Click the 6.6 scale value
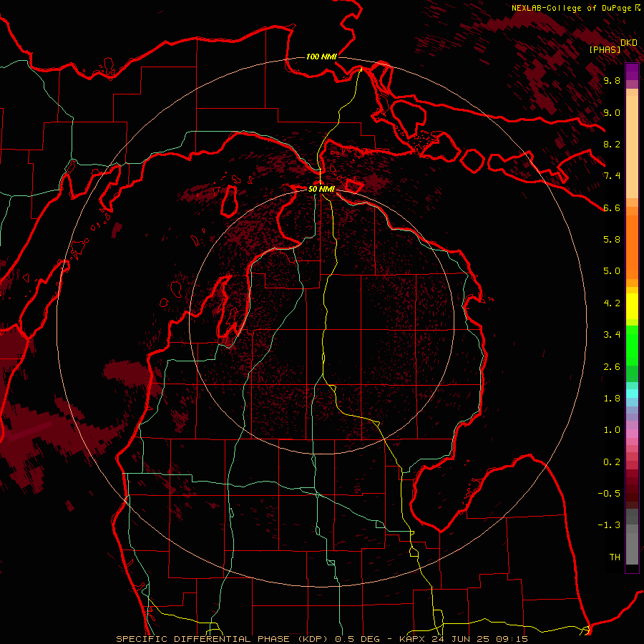644x644 pixels. (x=612, y=208)
